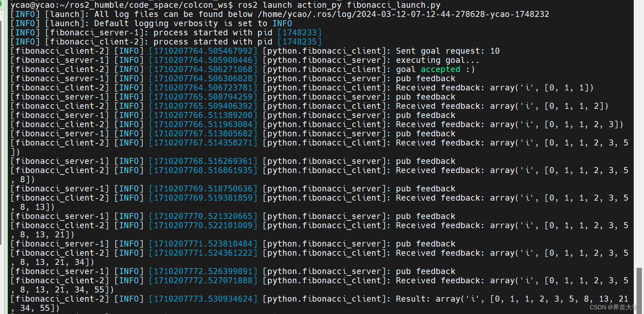The width and height of the screenshot is (644, 314).
Task: Click timestamp 1710207772.526399891
Action: point(203,271)
